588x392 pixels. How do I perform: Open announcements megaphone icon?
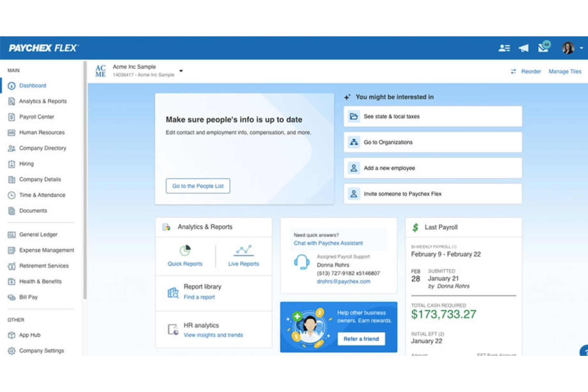pyautogui.click(x=524, y=48)
